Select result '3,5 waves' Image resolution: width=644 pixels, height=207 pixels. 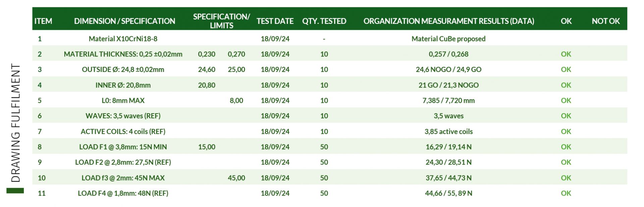tap(448, 116)
